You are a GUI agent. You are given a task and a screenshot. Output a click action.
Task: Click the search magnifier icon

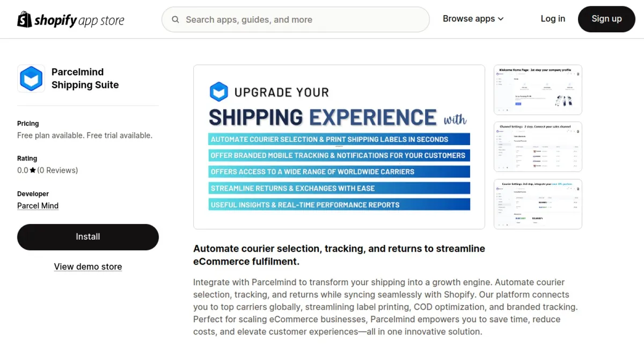point(175,20)
